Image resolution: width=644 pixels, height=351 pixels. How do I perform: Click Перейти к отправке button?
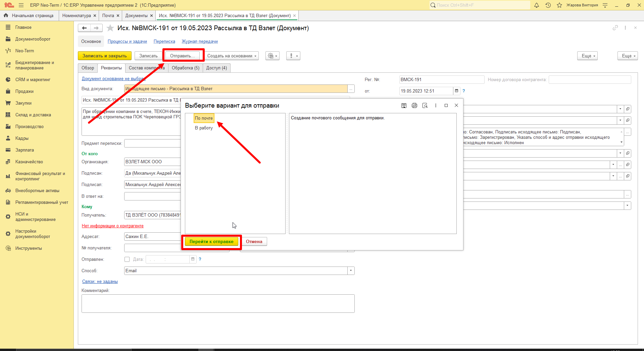(x=211, y=241)
